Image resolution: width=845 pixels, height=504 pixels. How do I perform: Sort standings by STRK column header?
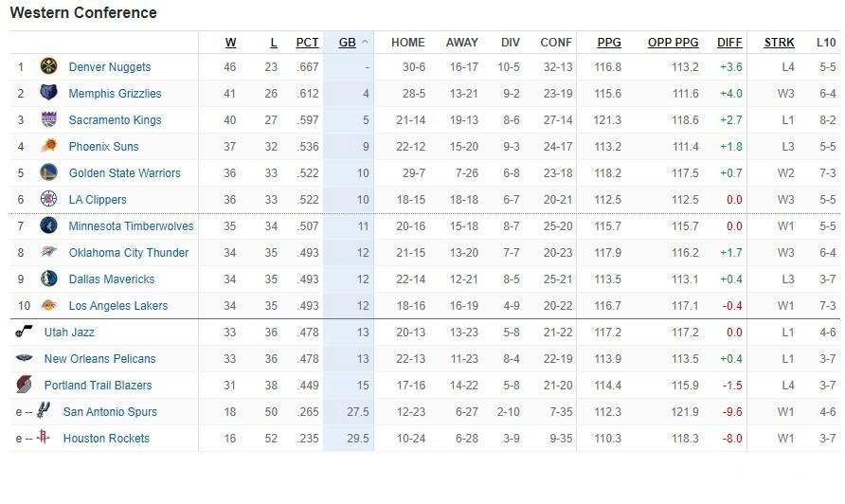[x=780, y=43]
